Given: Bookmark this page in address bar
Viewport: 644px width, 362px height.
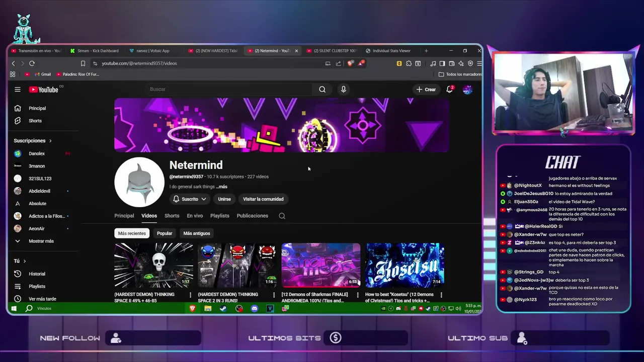Looking at the screenshot, I should (x=83, y=63).
